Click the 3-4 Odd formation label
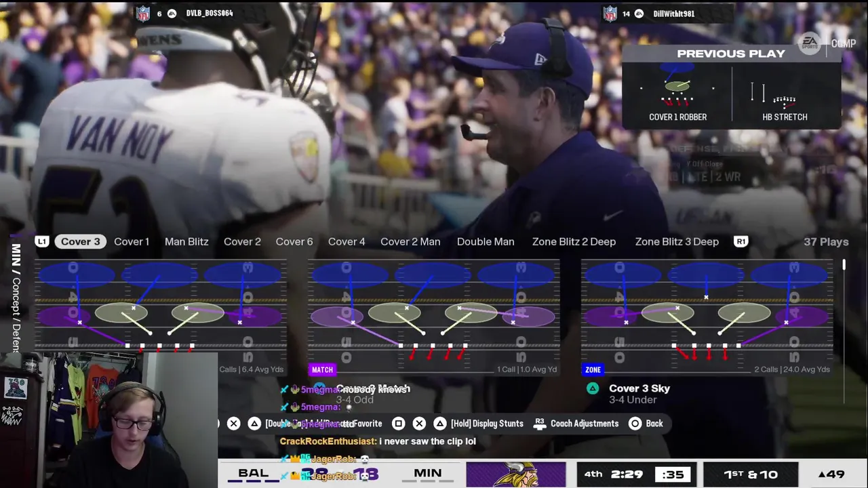This screenshot has height=488, width=868. click(x=355, y=400)
